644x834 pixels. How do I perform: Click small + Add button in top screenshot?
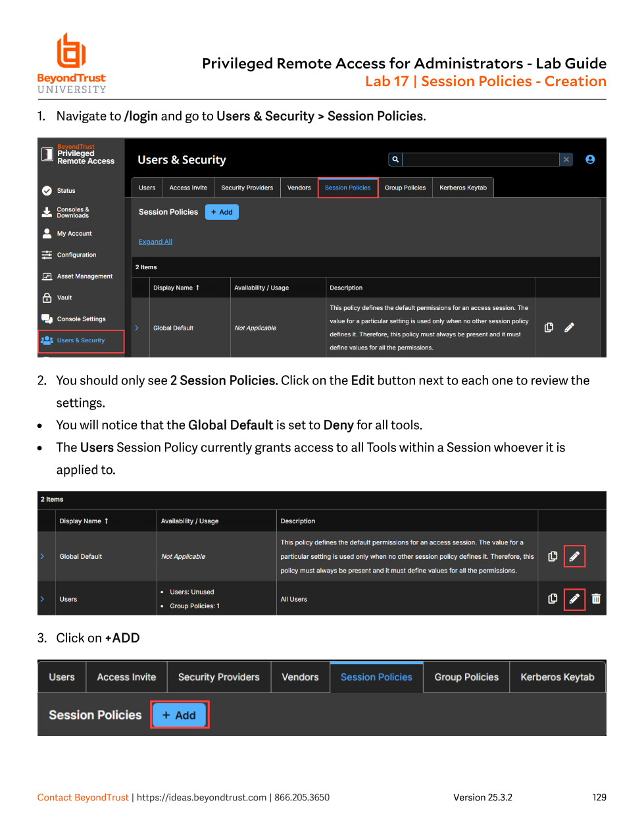click(x=222, y=212)
